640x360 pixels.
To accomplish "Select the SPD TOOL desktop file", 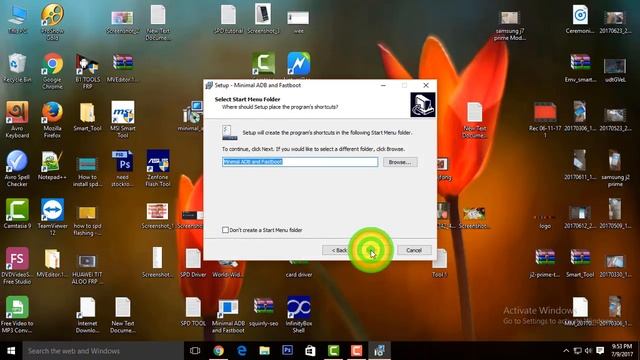I will click(193, 312).
